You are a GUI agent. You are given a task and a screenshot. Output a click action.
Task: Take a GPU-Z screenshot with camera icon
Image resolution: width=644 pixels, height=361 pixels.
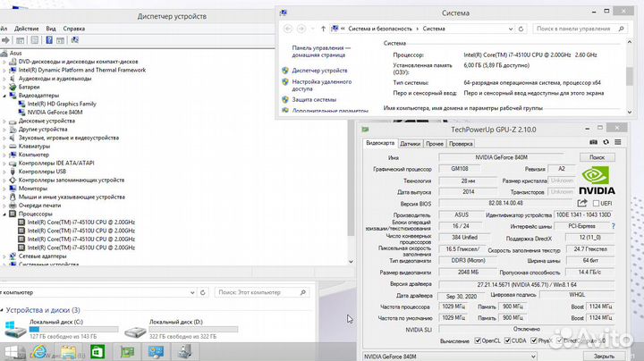click(x=594, y=142)
